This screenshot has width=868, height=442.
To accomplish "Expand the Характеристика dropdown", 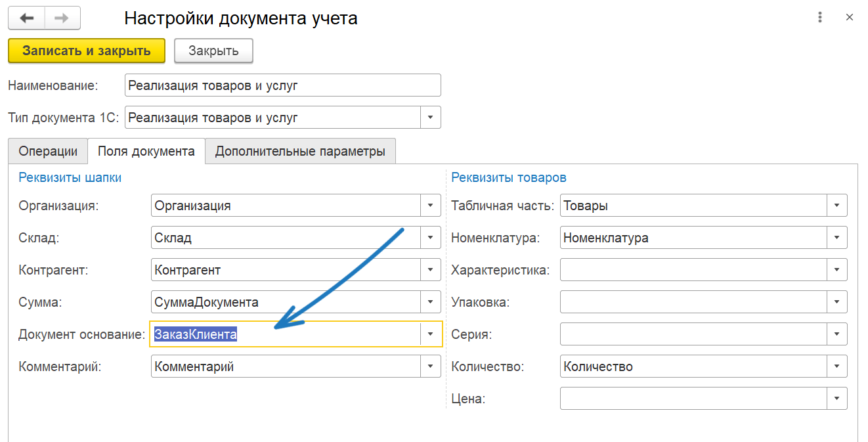I will click(836, 270).
